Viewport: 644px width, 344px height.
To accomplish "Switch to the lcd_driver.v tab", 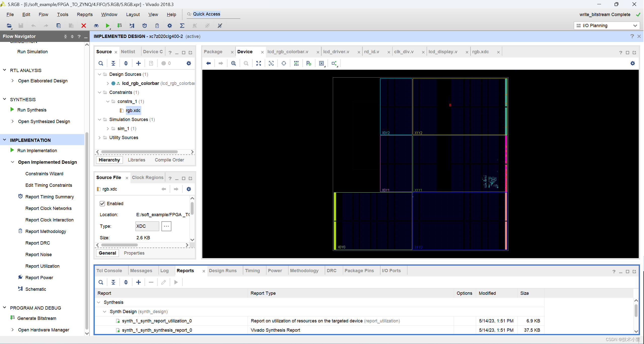I will coord(336,52).
